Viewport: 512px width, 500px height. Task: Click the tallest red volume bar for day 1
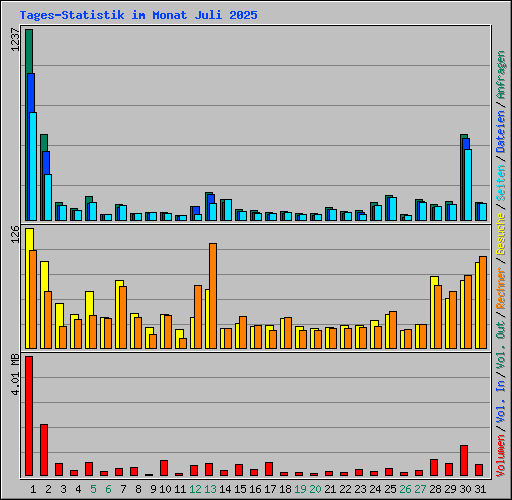pos(29,416)
